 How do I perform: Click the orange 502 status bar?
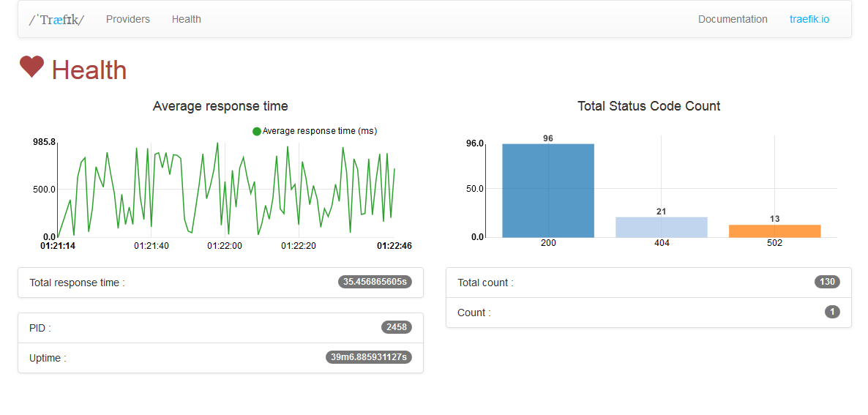click(775, 231)
